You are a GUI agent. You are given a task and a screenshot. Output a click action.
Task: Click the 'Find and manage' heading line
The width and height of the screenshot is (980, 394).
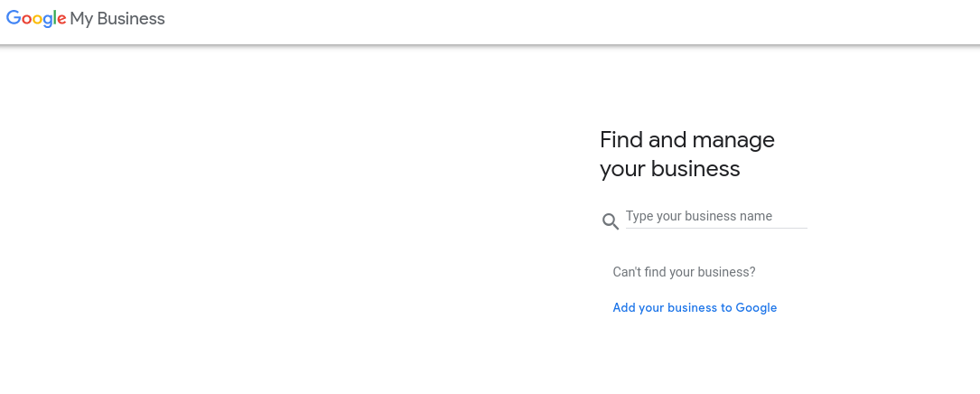click(x=686, y=140)
